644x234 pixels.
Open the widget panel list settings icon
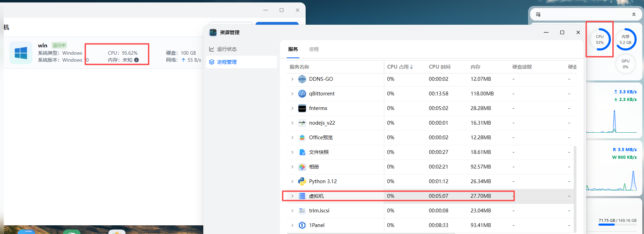click(x=538, y=15)
